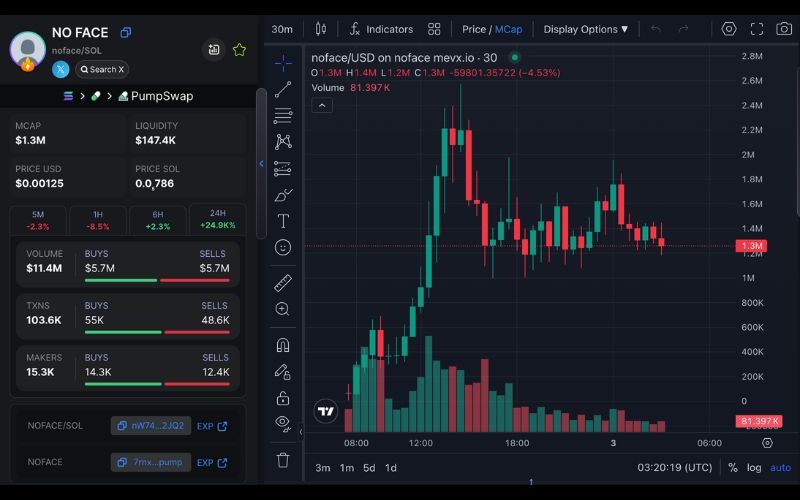Take a chart snapshot with camera icon
The height and width of the screenshot is (500, 800).
(x=784, y=29)
